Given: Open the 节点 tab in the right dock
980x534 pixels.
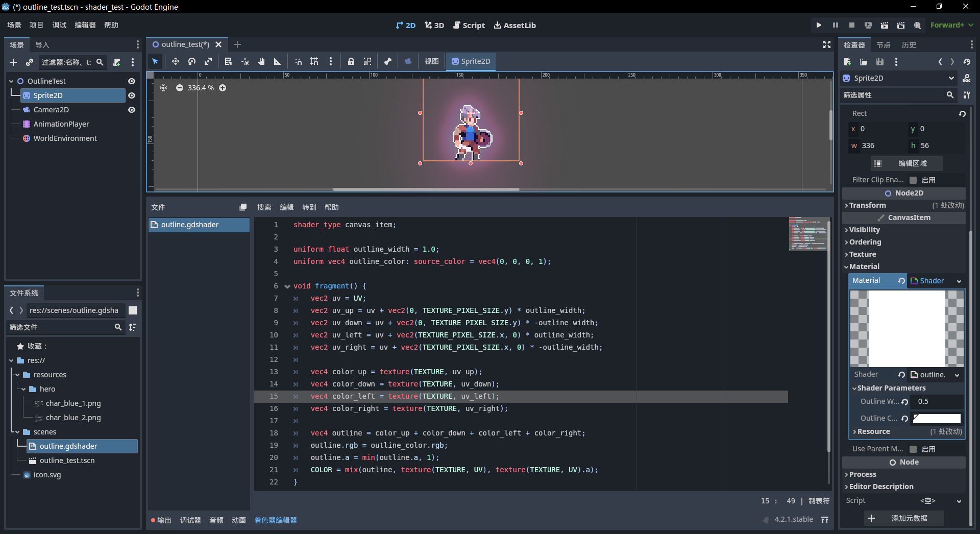Looking at the screenshot, I should point(883,45).
